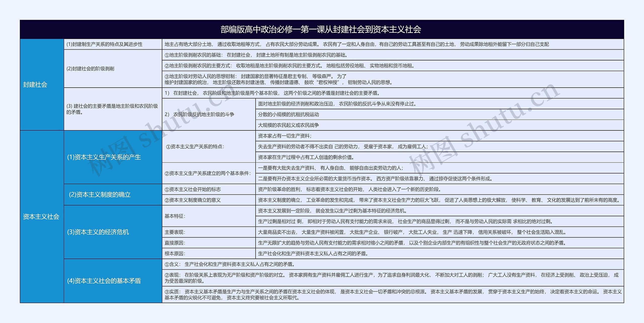Select the ②表现 row
The image size is (644, 323).
(x=393, y=278)
